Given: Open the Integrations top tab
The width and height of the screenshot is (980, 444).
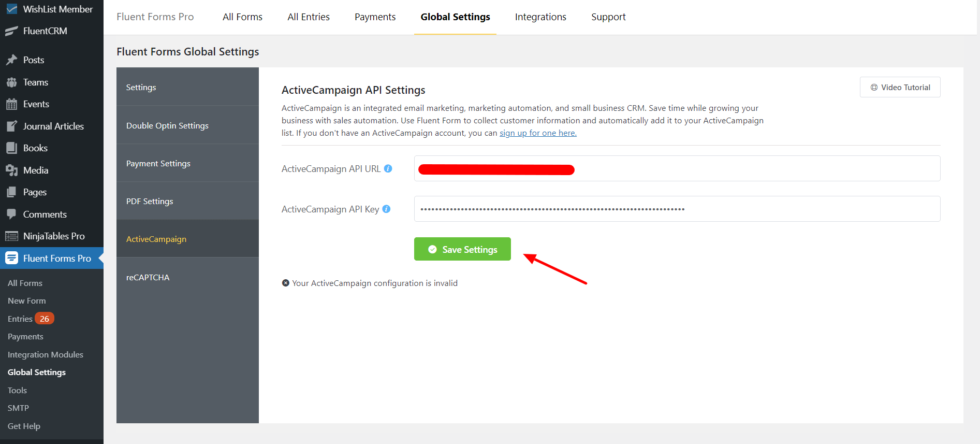Looking at the screenshot, I should pos(540,17).
